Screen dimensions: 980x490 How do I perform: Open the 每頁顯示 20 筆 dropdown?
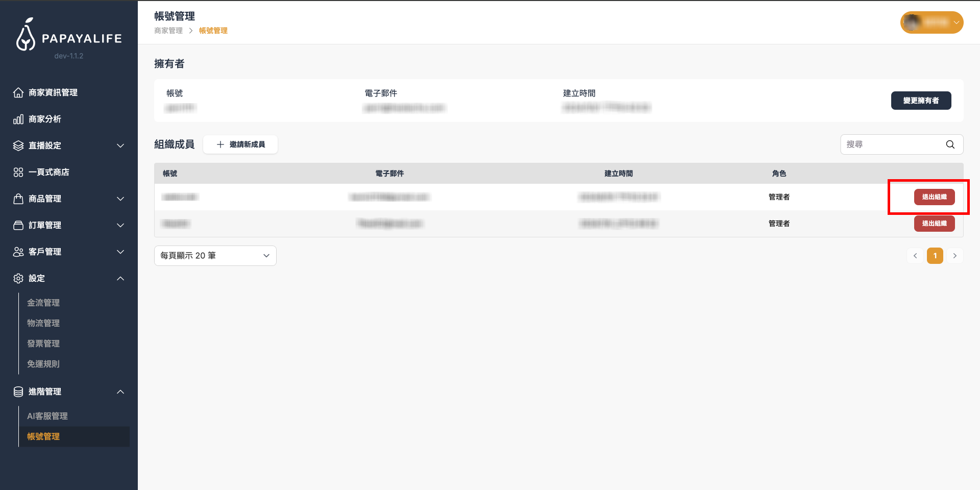click(215, 256)
